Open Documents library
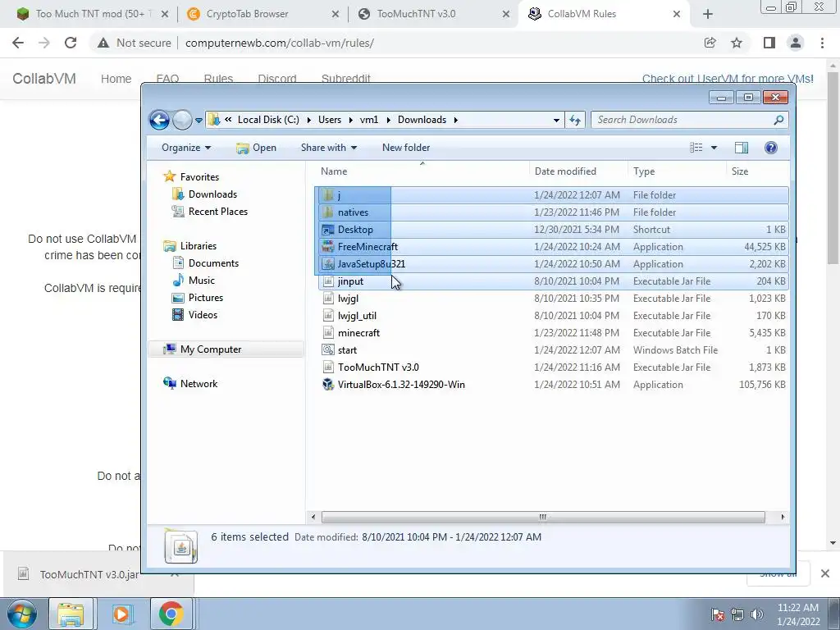The width and height of the screenshot is (840, 630). [214, 263]
